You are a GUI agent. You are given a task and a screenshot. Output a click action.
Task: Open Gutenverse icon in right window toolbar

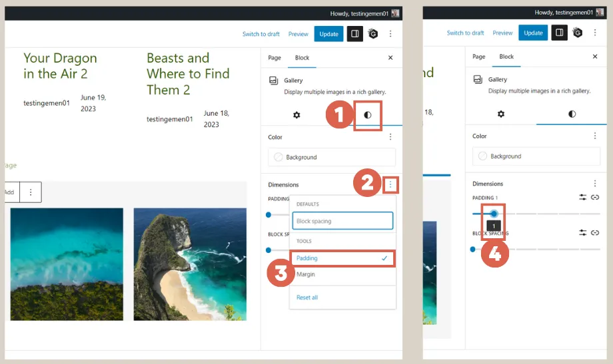tap(578, 33)
